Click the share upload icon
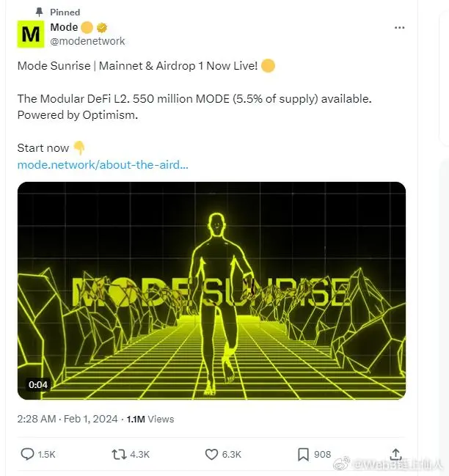 click(395, 454)
